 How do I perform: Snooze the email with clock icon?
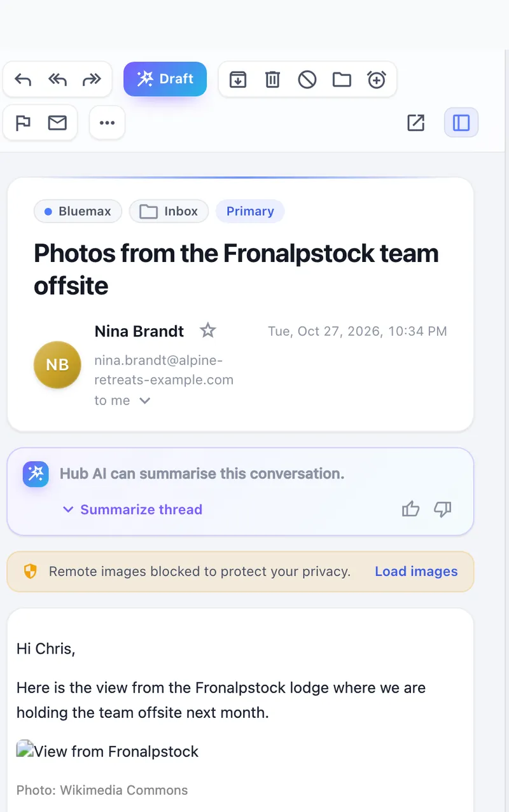coord(377,79)
